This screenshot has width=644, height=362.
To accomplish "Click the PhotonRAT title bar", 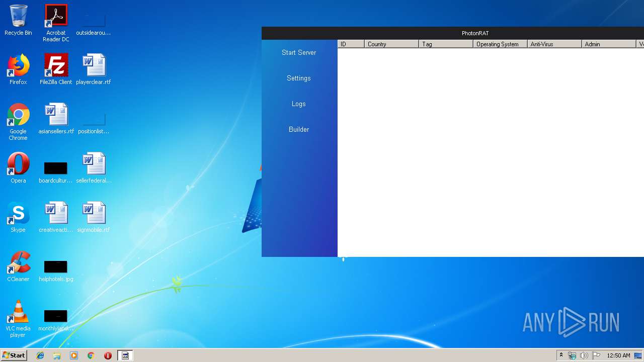I will 453,33.
